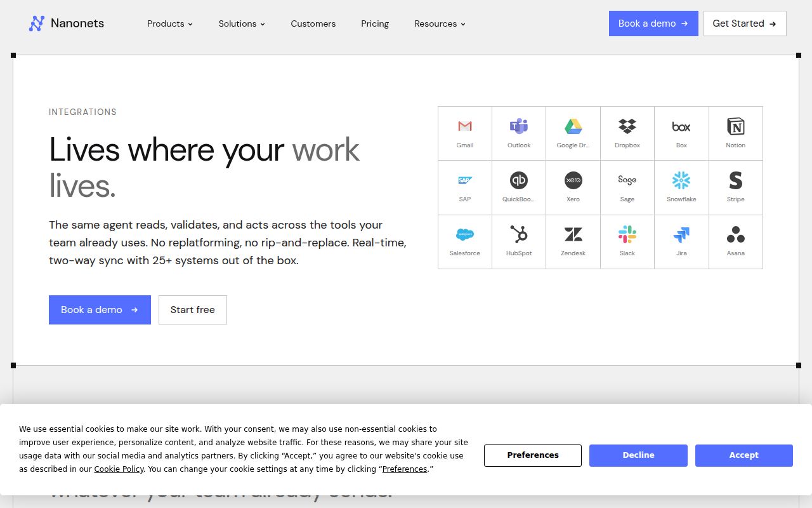The image size is (812, 508).
Task: Select the Salesforce integration icon
Action: 465,234
